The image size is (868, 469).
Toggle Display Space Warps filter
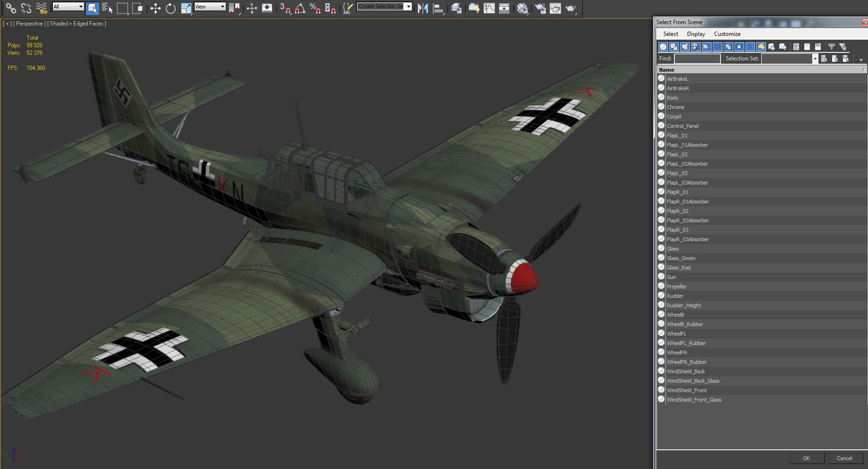click(717, 47)
